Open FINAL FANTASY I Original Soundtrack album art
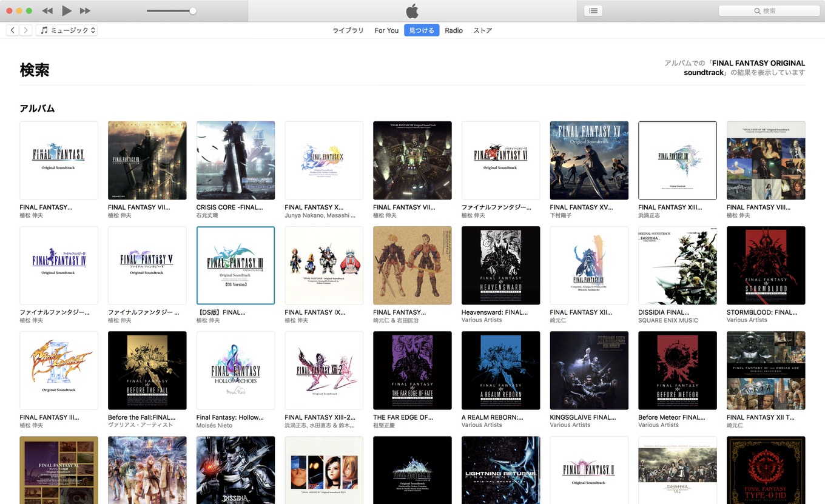The height and width of the screenshot is (504, 825). coord(59,161)
